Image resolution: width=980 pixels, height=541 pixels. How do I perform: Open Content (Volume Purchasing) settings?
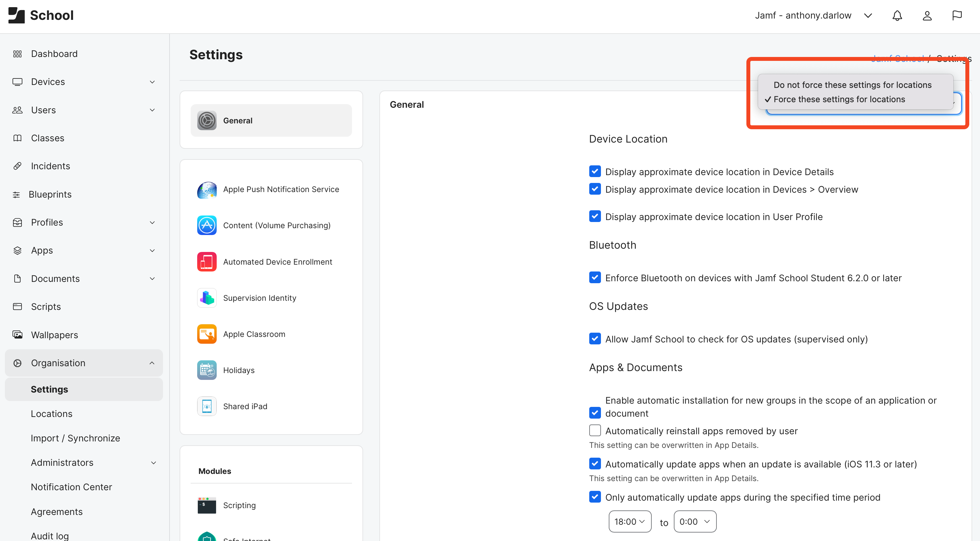[x=271, y=225]
